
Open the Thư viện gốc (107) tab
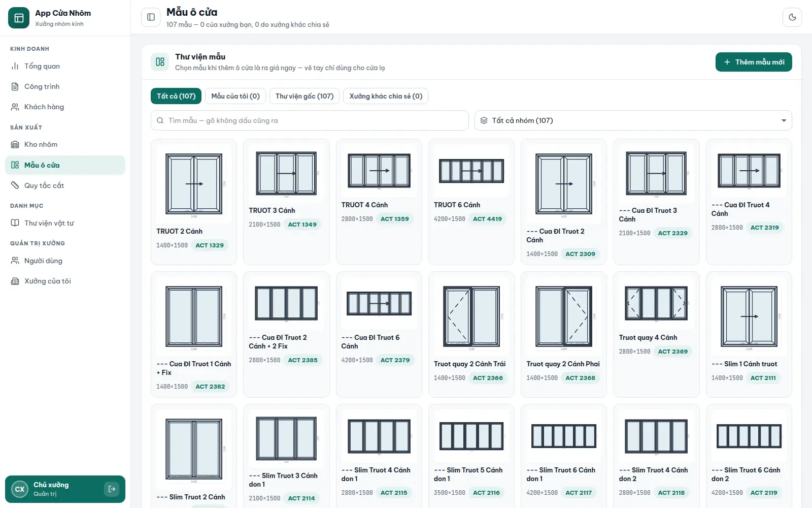304,96
